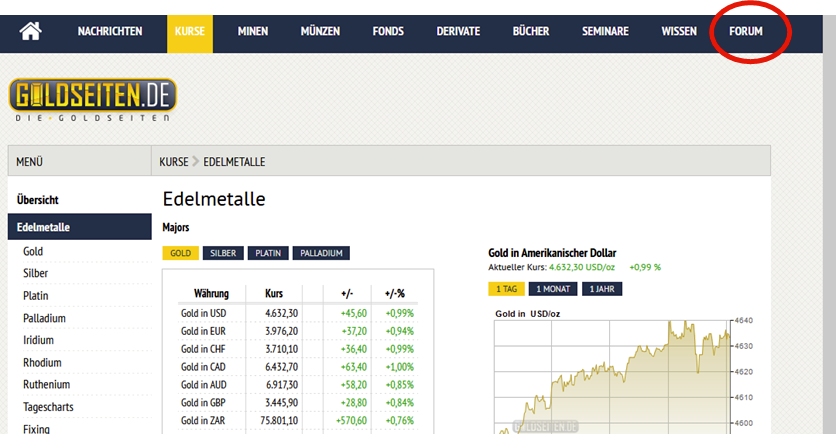The image size is (836, 434).
Task: Open the Gold in EUR row
Action: tap(204, 331)
